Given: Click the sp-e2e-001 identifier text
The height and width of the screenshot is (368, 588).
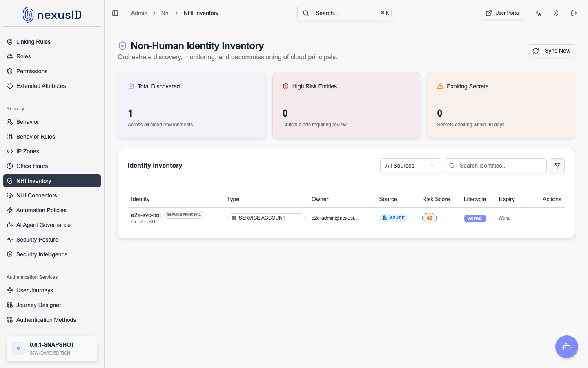Looking at the screenshot, I should 143,222.
